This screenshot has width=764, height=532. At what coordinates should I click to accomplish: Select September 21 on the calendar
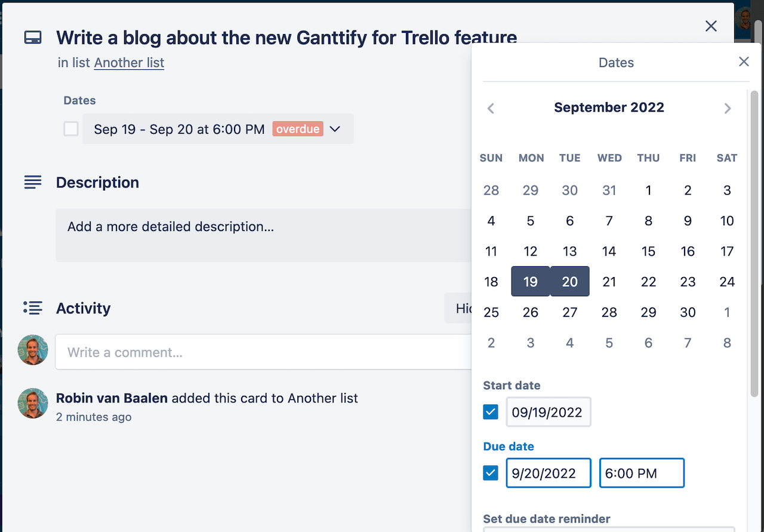609,281
